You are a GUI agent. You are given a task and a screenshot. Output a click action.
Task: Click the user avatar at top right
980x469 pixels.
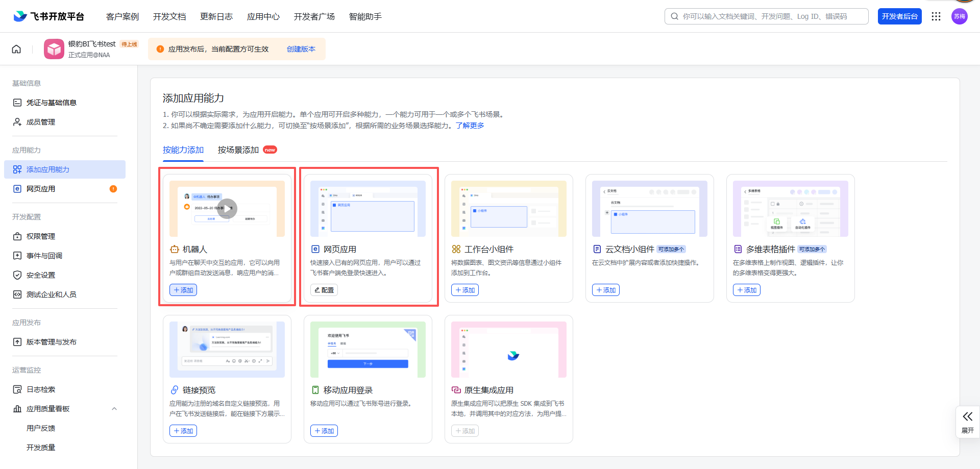pos(959,16)
